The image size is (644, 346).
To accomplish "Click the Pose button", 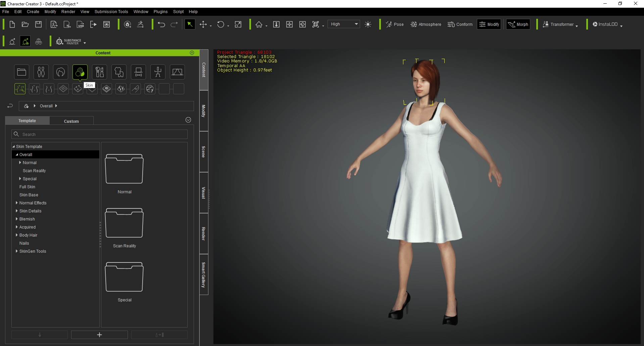I will tap(395, 24).
